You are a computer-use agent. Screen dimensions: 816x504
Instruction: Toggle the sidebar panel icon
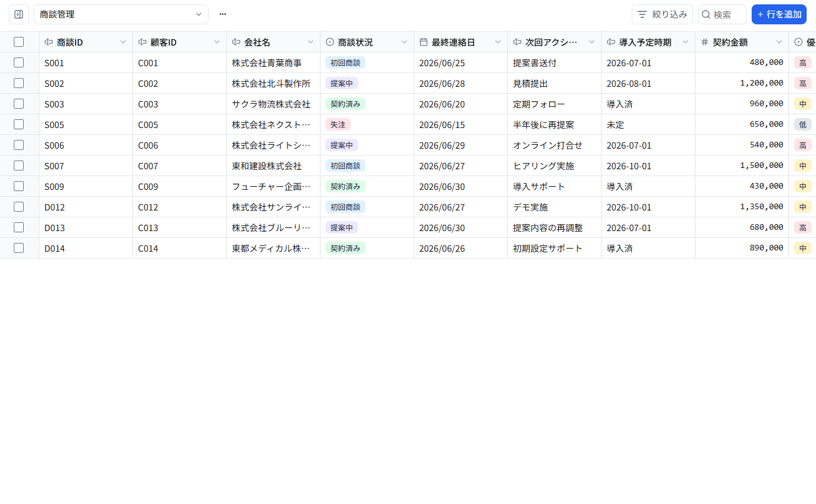click(19, 14)
